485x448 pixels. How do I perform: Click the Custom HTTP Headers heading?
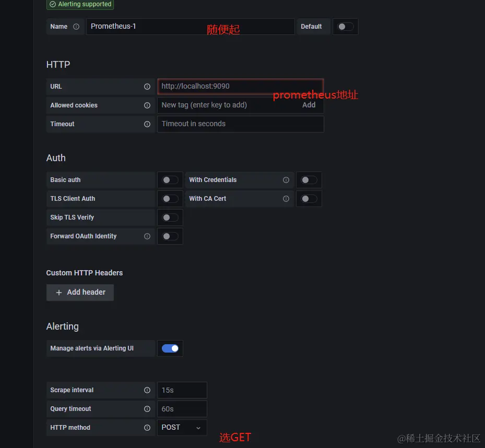point(85,273)
